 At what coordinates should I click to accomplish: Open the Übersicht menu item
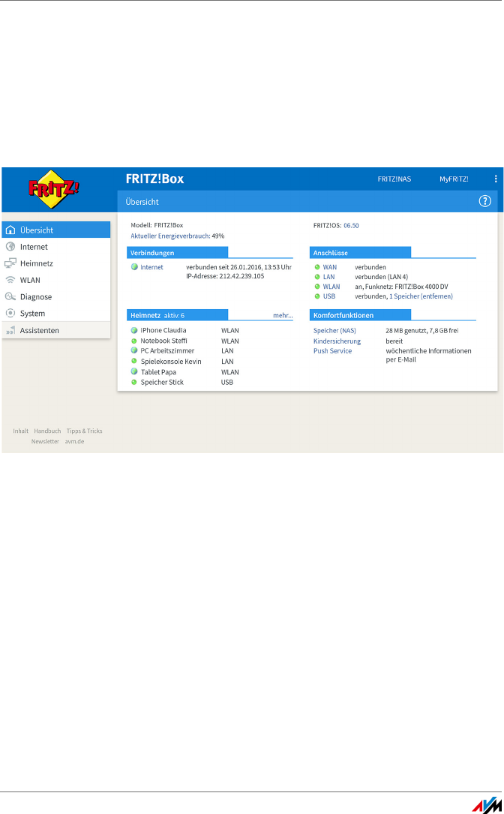[56, 230]
